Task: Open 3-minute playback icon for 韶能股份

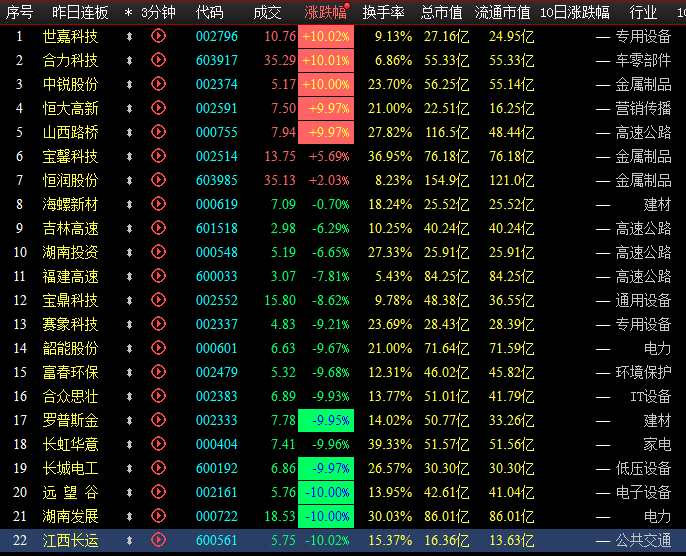Action: [x=158, y=348]
